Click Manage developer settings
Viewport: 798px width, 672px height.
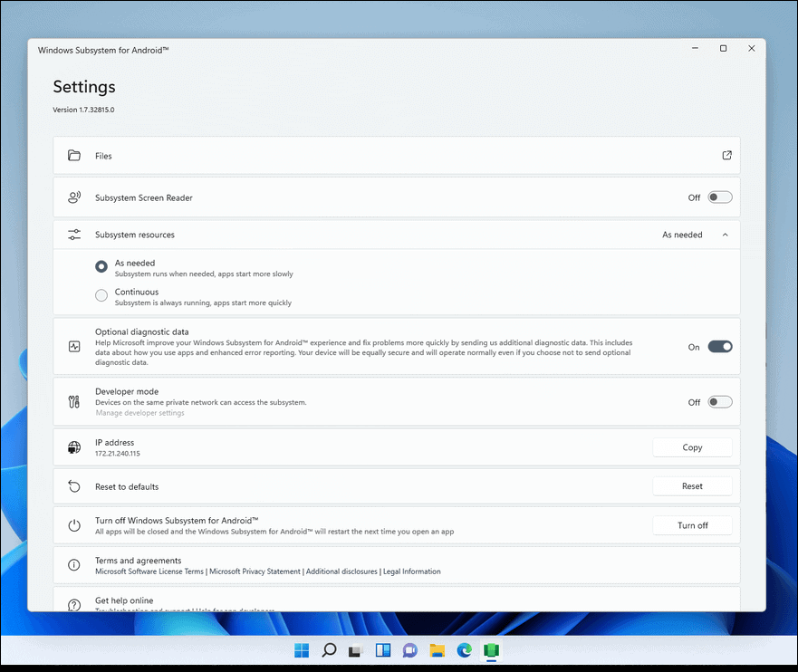click(139, 413)
